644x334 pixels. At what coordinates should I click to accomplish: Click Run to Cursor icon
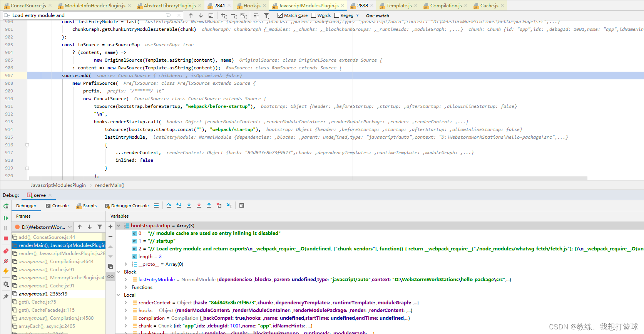(x=229, y=206)
